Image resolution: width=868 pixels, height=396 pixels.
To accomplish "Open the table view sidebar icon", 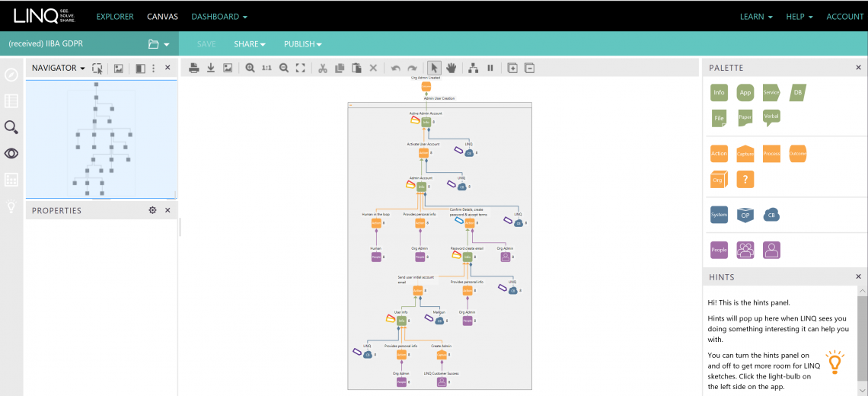I will pyautogui.click(x=11, y=101).
